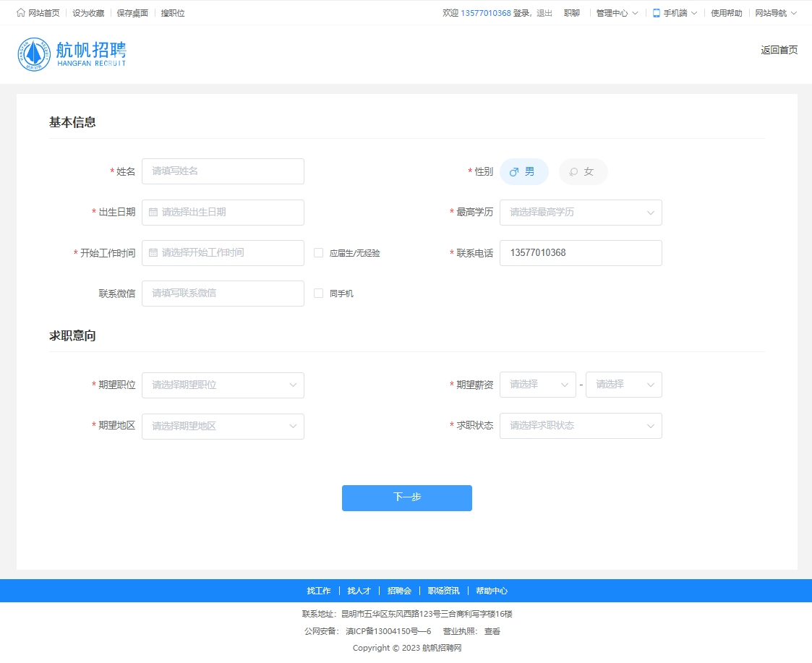Click the Hangfan Recruit logo
This screenshot has width=812, height=663.
coord(72,54)
